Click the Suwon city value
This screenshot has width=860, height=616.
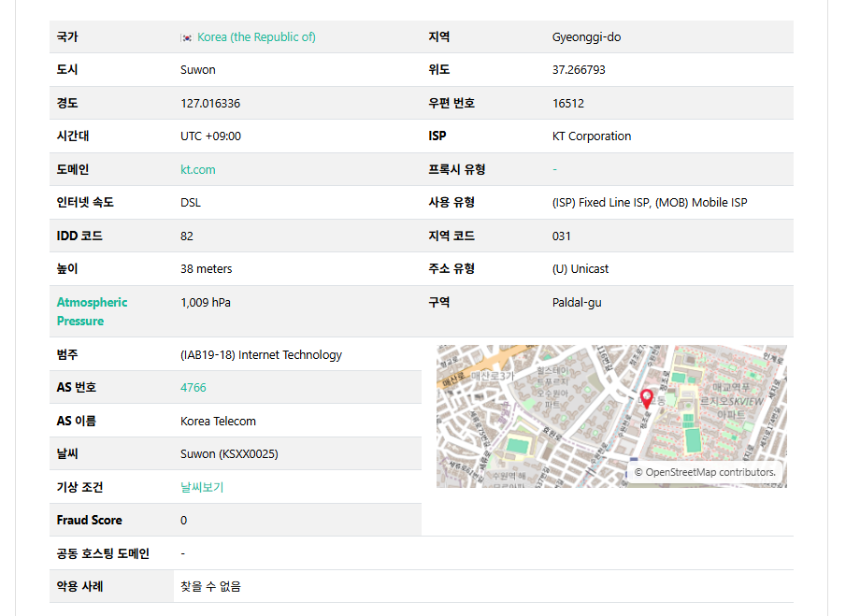(x=197, y=70)
